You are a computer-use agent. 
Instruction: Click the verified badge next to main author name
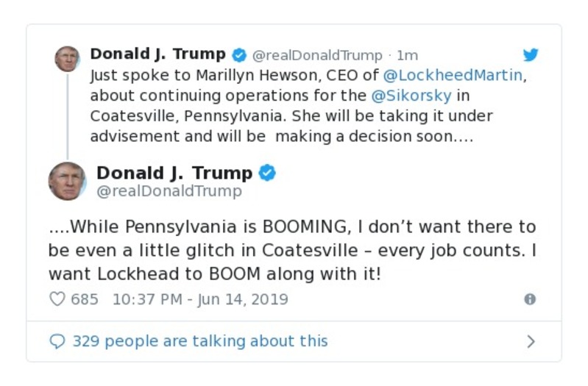[x=267, y=174]
